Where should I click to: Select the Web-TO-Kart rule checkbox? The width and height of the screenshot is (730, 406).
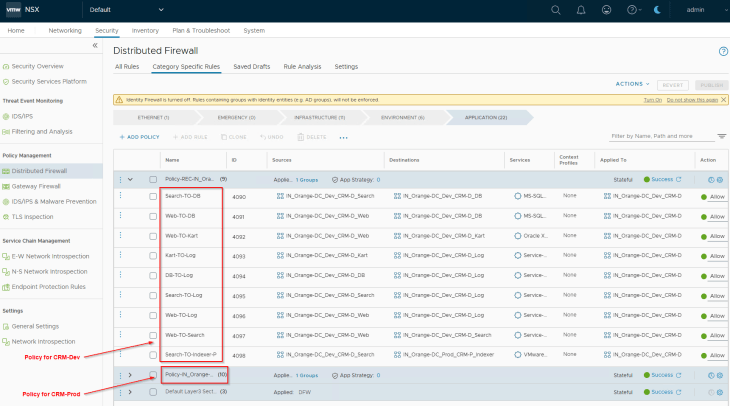[153, 236]
